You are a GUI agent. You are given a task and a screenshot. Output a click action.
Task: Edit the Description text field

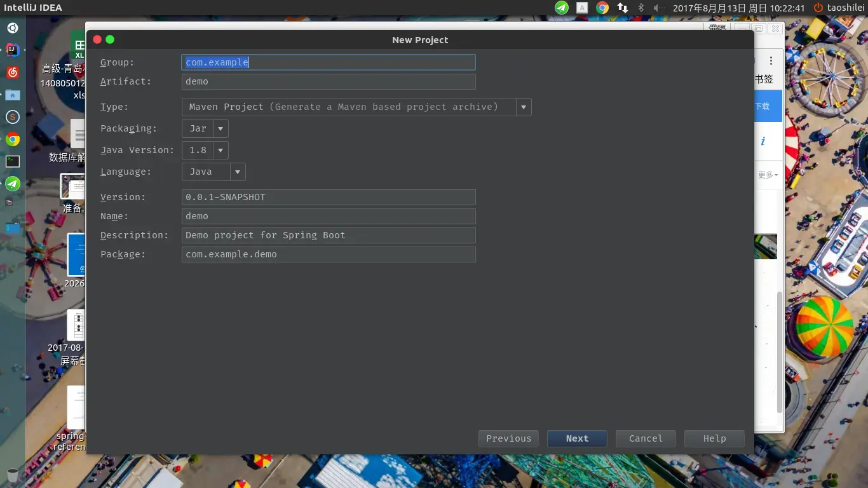click(x=329, y=235)
